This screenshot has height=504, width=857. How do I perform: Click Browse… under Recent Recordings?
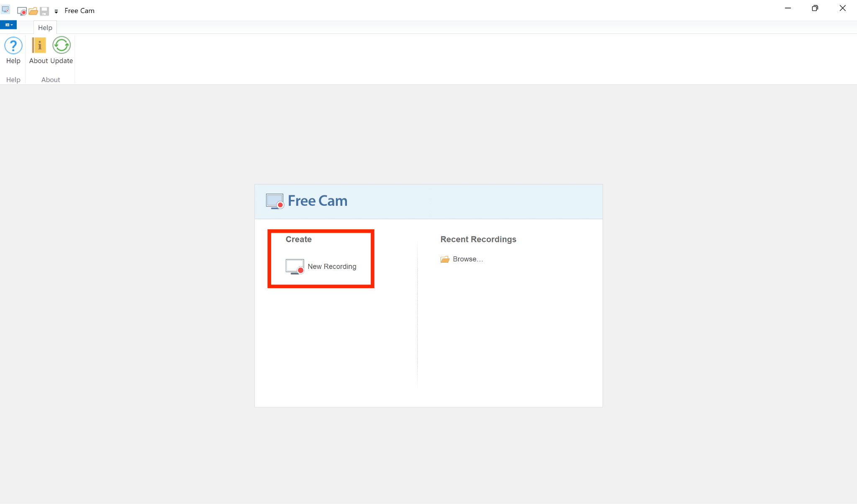point(462,259)
